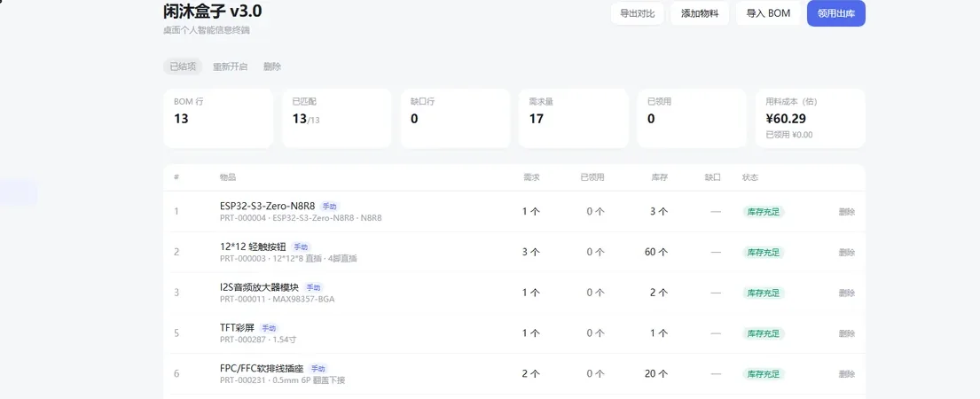Click the 手动 tag on ESP32-S3-Zero-N8R8
This screenshot has height=399, width=980.
click(x=329, y=206)
